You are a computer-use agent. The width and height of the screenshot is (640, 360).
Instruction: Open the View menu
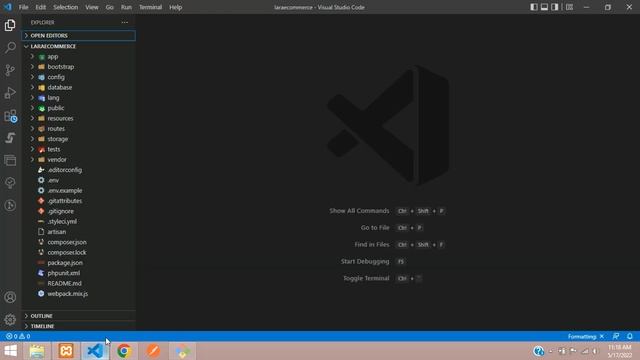coord(92,7)
